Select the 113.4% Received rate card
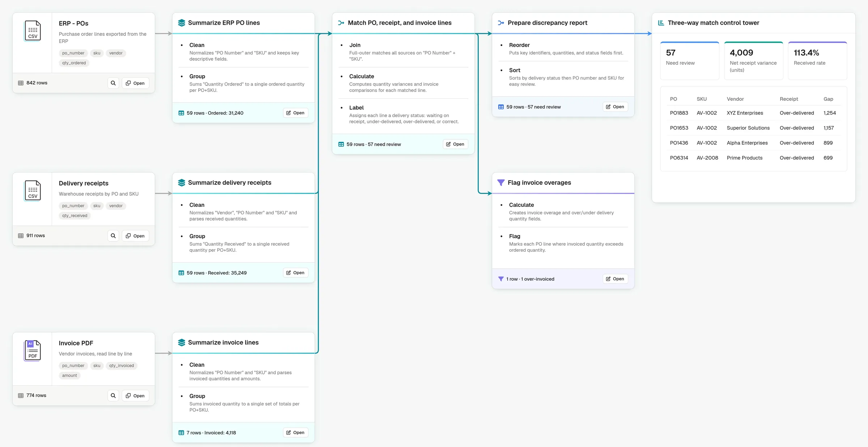Screen dimensions: 868x447 [817, 60]
